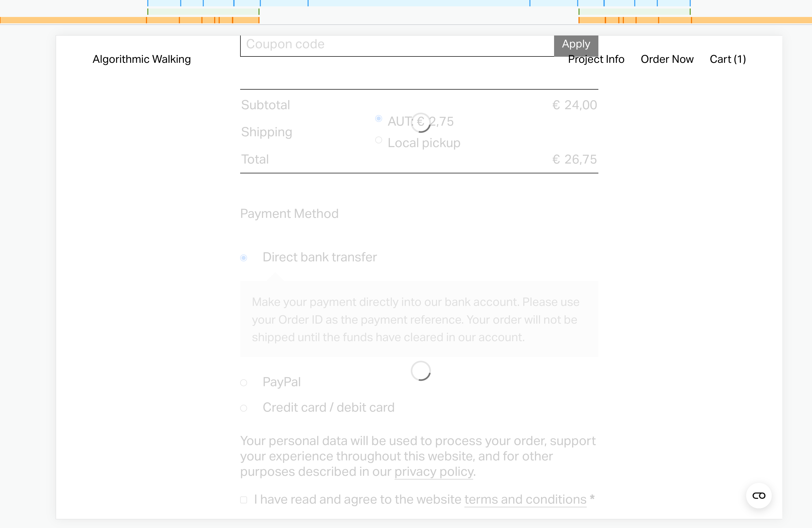Click the round link icon button
Viewport: 812px width, 528px height.
tap(759, 496)
